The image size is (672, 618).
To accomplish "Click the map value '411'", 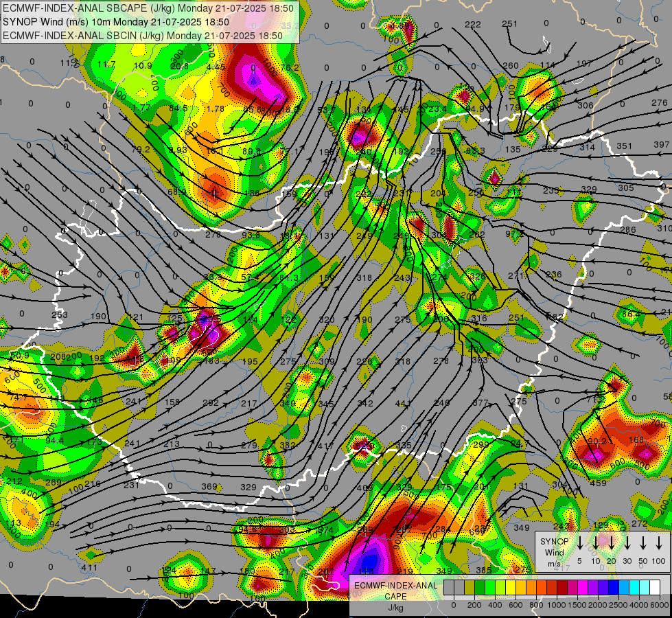I will pyautogui.click(x=89, y=567).
